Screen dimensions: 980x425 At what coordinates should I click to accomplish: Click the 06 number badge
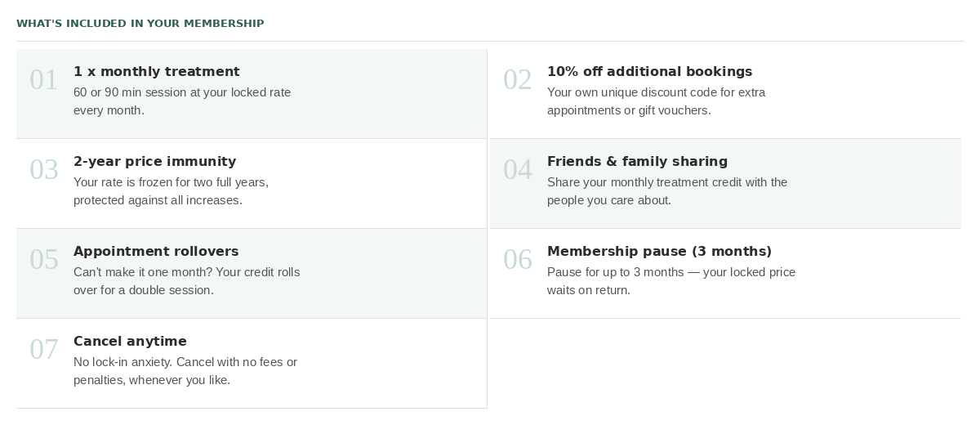[518, 260]
